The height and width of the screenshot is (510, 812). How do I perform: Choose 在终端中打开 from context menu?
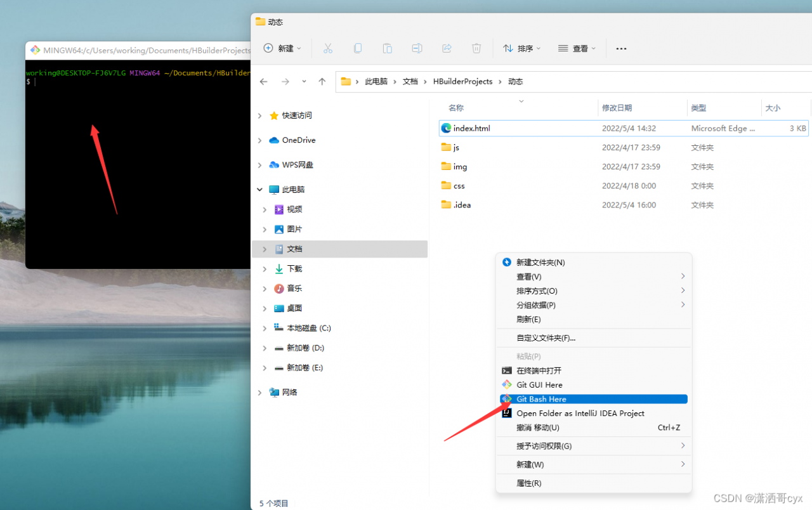[x=594, y=370]
